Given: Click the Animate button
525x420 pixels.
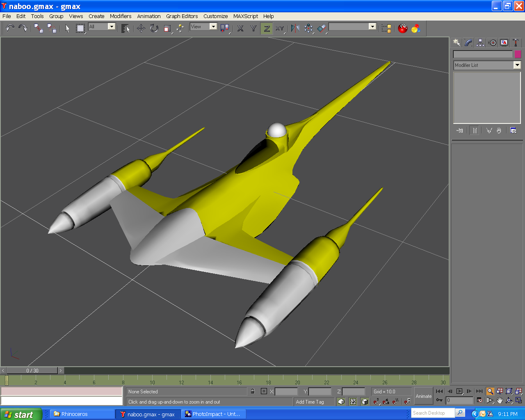Looking at the screenshot, I should point(424,396).
